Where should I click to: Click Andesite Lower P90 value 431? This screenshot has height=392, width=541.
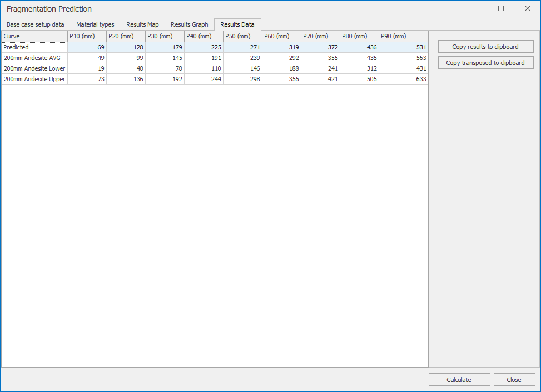click(x=404, y=68)
